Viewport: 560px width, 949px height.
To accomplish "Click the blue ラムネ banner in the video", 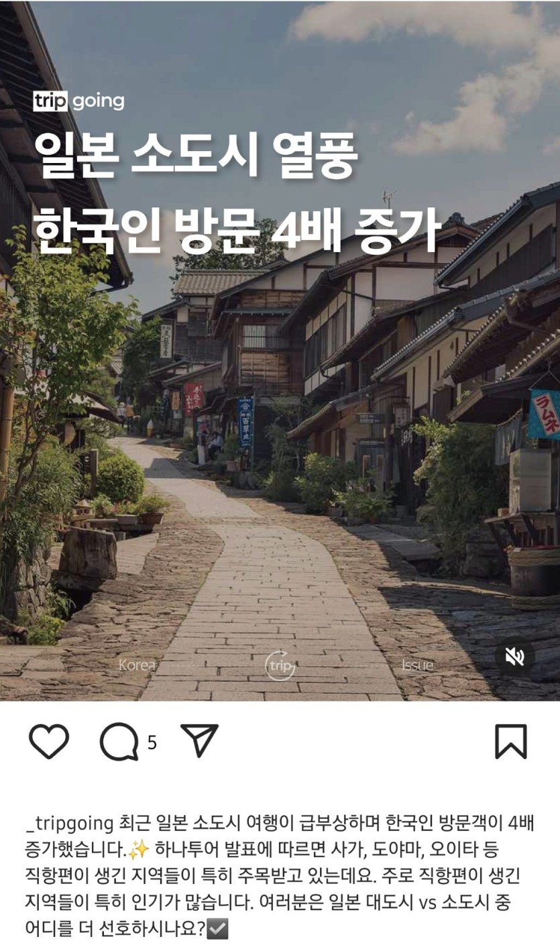I will tap(544, 414).
